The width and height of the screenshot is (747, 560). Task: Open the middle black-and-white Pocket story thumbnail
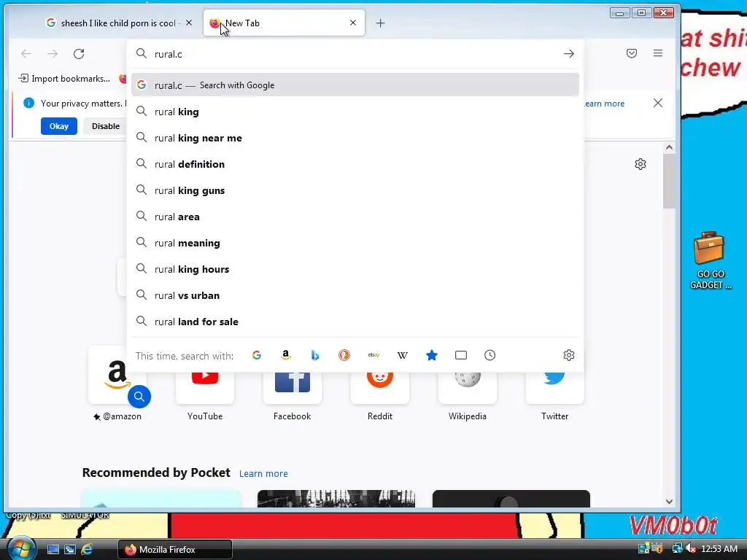(336, 499)
